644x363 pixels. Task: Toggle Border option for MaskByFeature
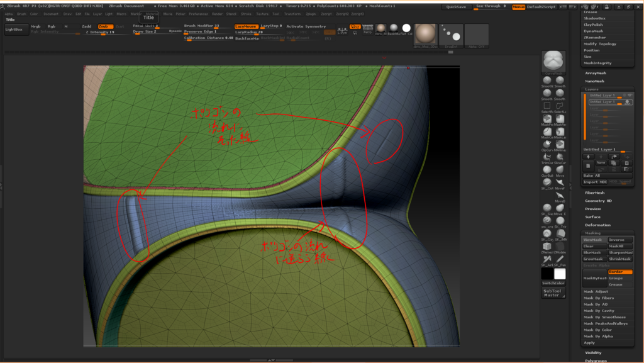click(619, 272)
